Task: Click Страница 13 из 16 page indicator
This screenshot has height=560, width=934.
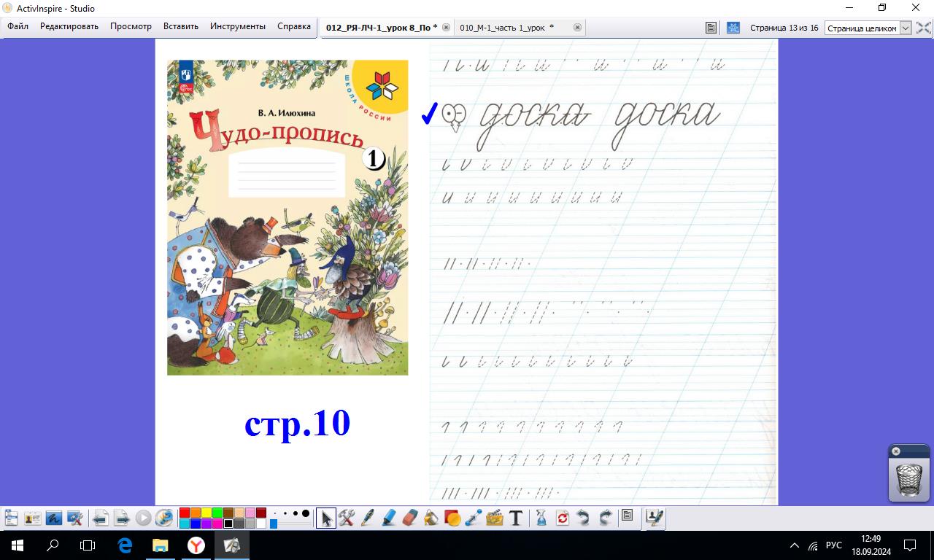Action: click(x=784, y=28)
